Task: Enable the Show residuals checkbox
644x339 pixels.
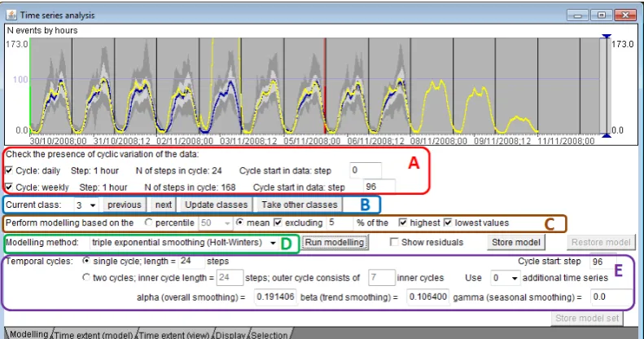Action: 394,242
